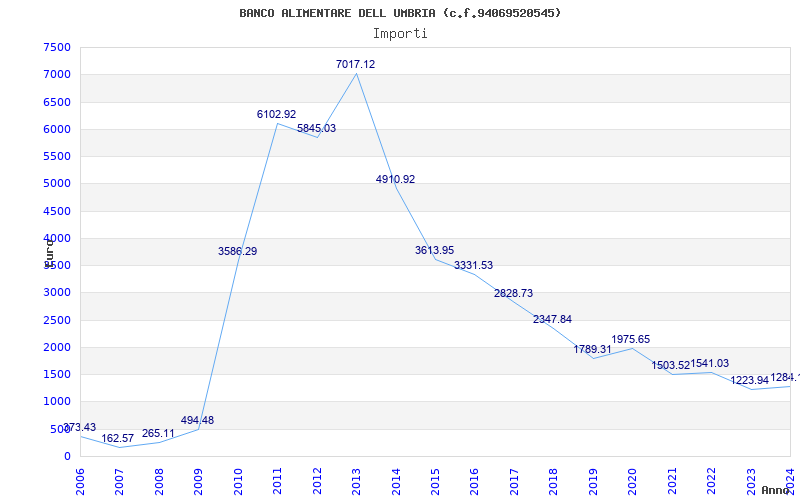Select the 3613.95 data label
The height and width of the screenshot is (500, 800).
pyautogui.click(x=434, y=251)
